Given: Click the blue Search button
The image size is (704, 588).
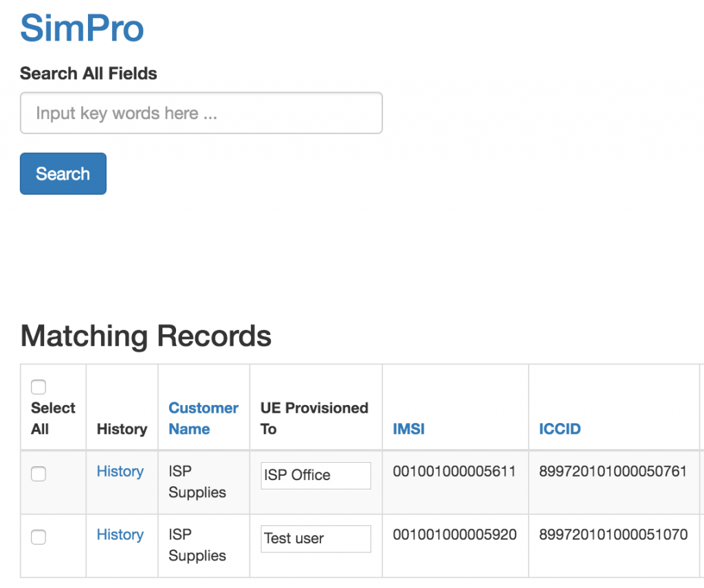Looking at the screenshot, I should (x=63, y=174).
